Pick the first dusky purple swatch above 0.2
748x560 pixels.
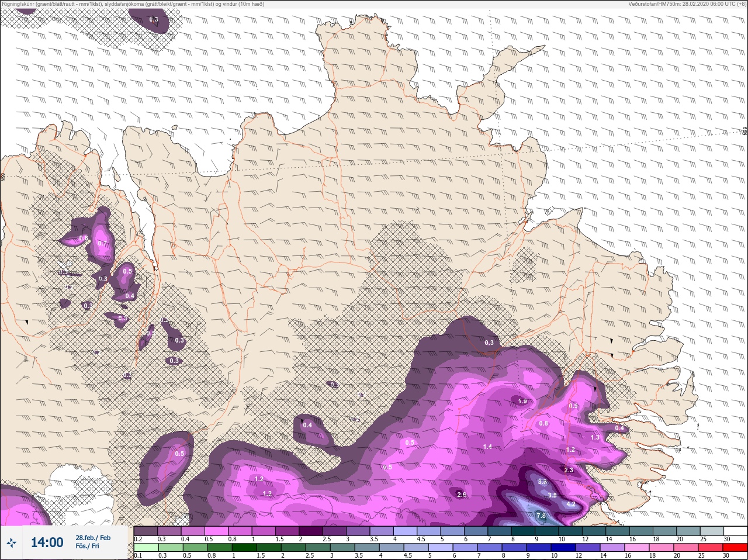click(x=146, y=530)
